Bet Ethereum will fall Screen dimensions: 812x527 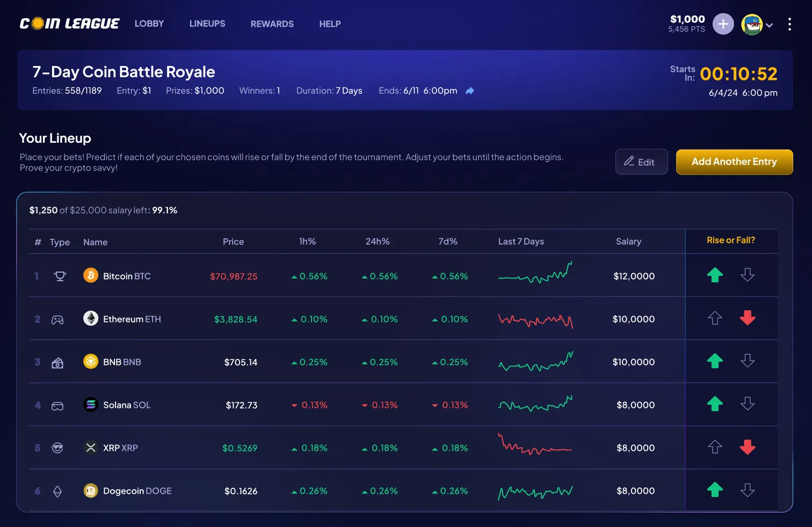[x=748, y=318]
